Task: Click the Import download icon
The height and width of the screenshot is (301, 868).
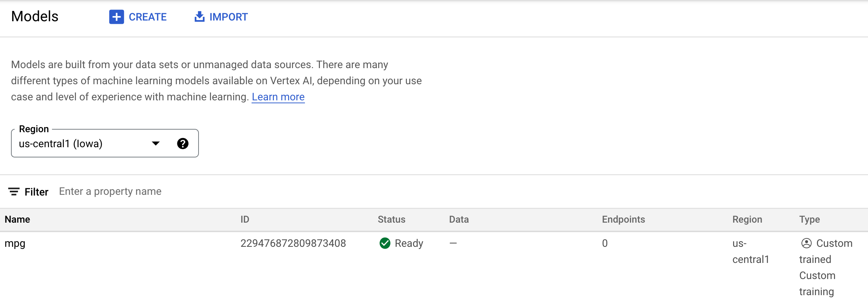Action: tap(199, 17)
